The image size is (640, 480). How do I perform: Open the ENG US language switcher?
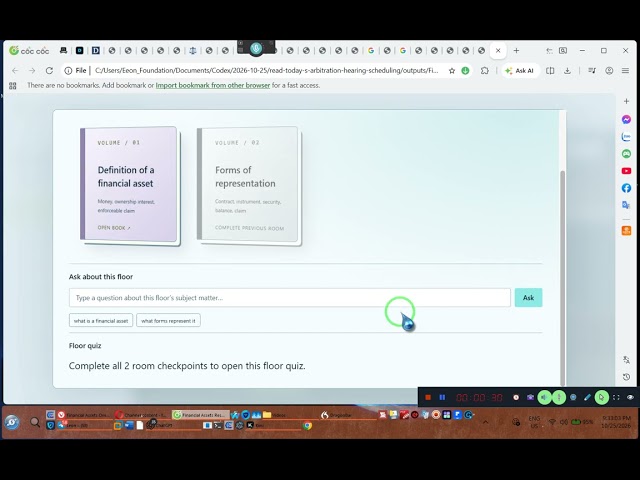[534, 422]
